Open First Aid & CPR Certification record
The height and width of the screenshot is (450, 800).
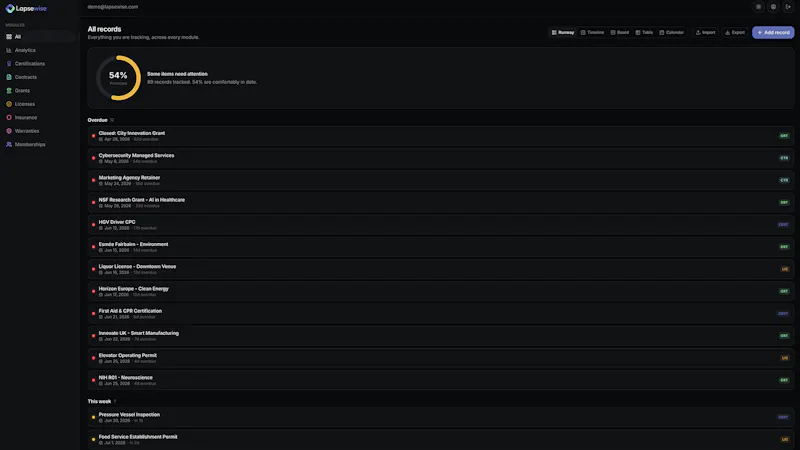tap(440, 313)
